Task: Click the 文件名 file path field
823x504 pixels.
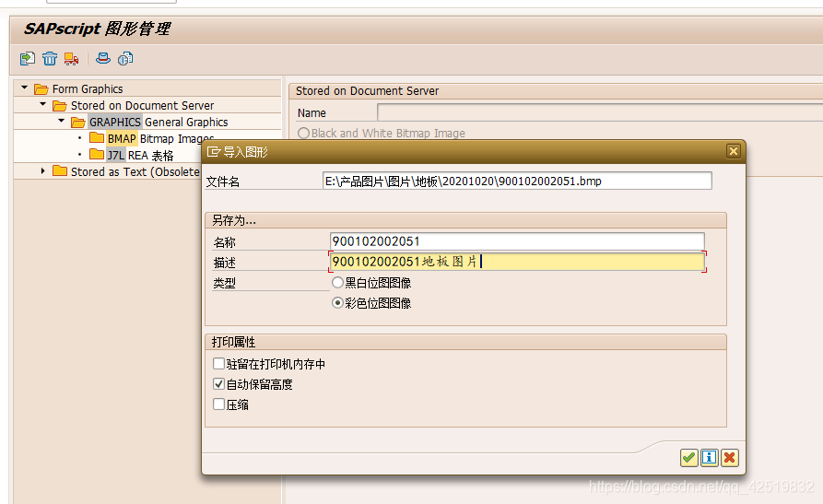Action: 517,181
